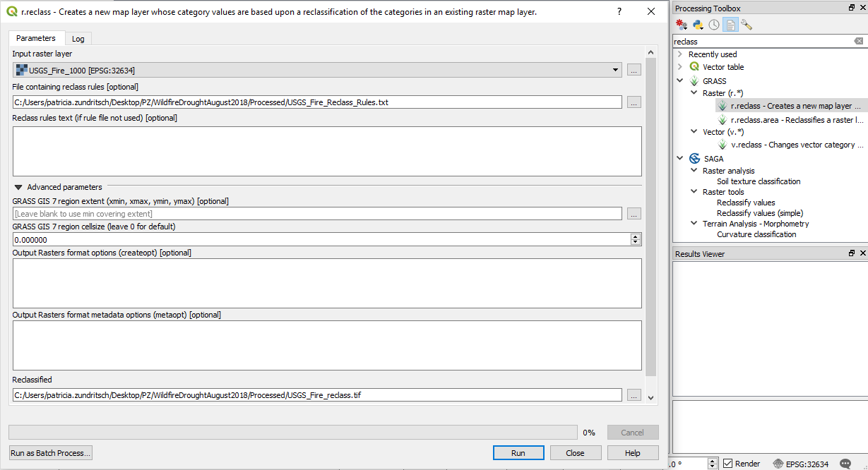This screenshot has width=868, height=470.
Task: Open the Input raster layer dropdown
Action: (x=614, y=70)
